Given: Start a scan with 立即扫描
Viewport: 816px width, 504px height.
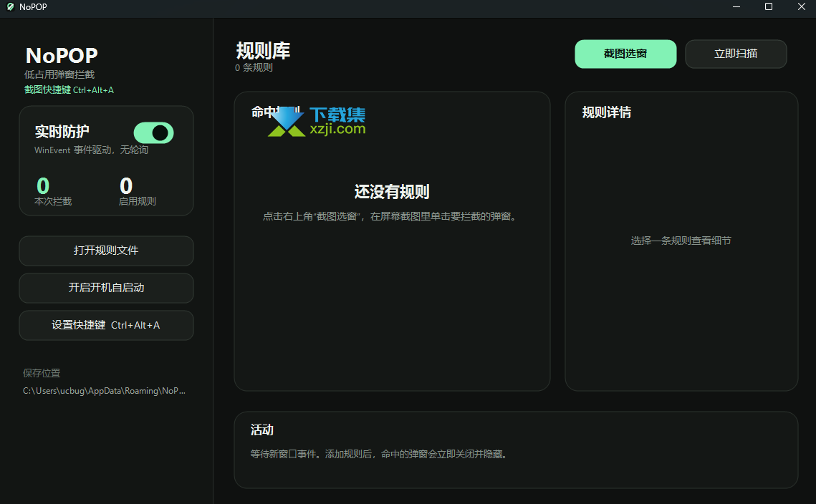Looking at the screenshot, I should (x=735, y=54).
